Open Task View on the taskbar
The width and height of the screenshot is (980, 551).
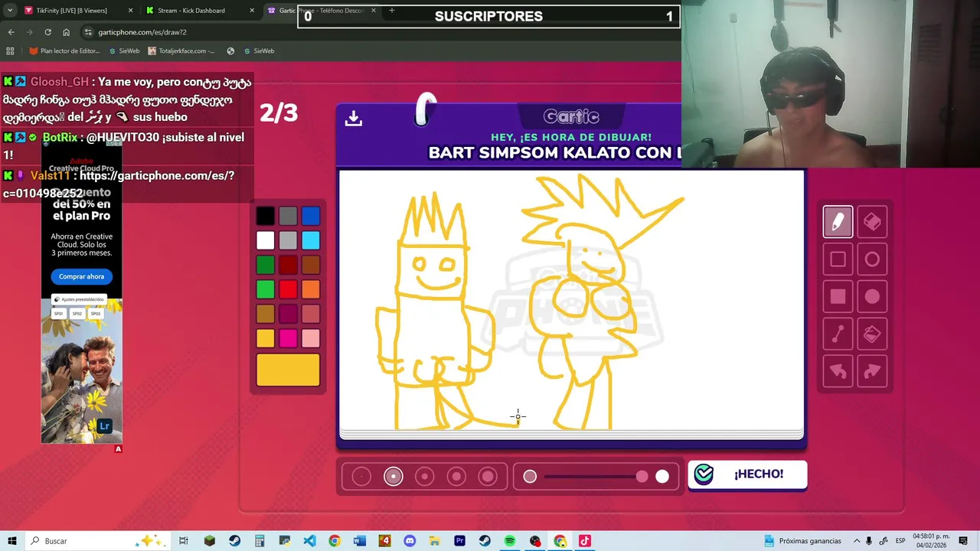pyautogui.click(x=184, y=541)
